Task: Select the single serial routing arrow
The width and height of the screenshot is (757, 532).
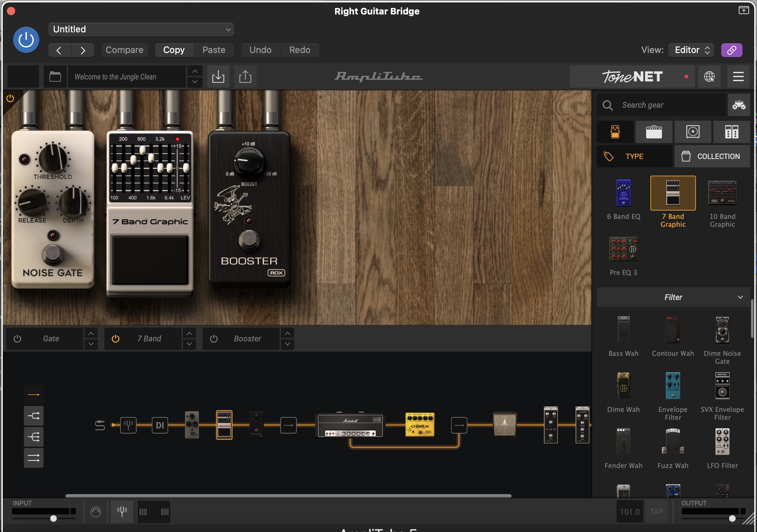Action: (x=33, y=395)
